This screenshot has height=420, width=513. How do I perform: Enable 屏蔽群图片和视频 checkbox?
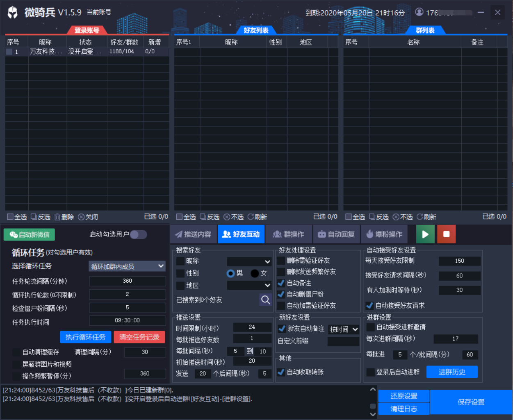pos(16,364)
